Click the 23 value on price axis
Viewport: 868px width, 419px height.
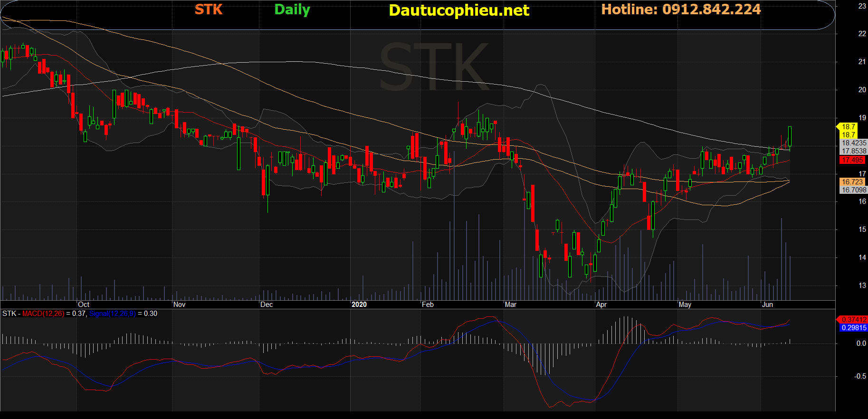point(862,6)
